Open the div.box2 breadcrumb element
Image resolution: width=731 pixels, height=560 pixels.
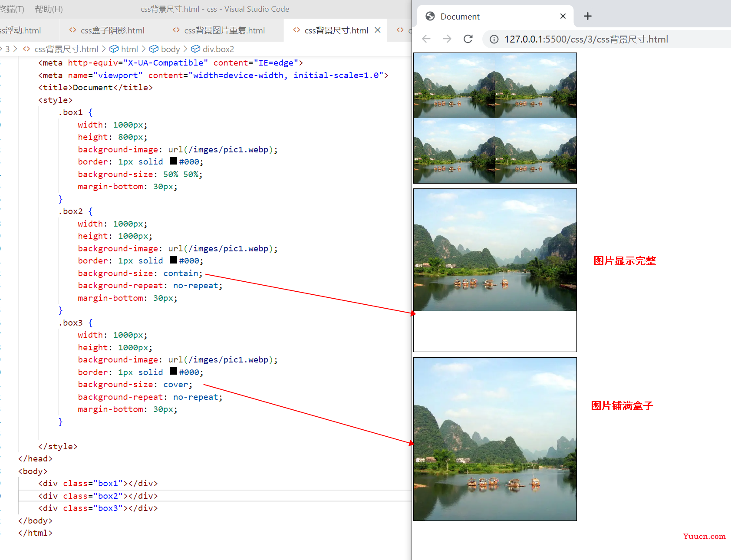click(x=218, y=49)
